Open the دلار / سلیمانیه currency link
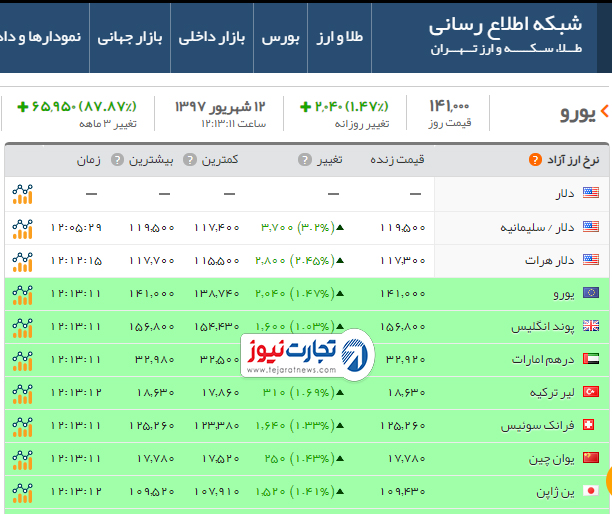The image size is (612, 514). pos(537,228)
